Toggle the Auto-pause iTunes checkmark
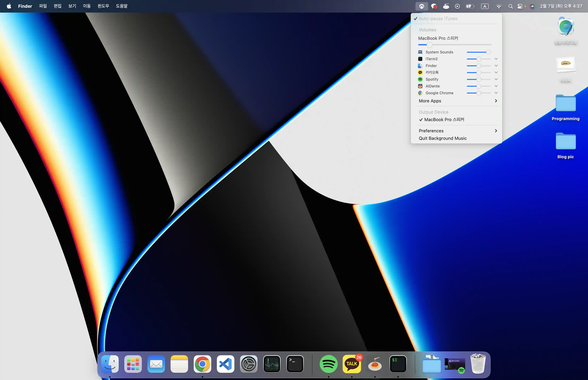Image resolution: width=588 pixels, height=380 pixels. point(438,19)
